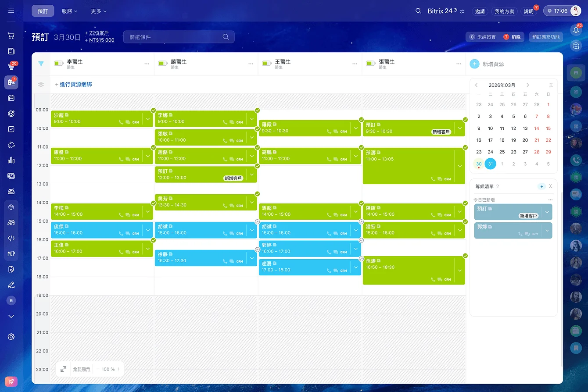Open the 更多 dropdown menu
This screenshot has width=588, height=392.
tap(98, 11)
